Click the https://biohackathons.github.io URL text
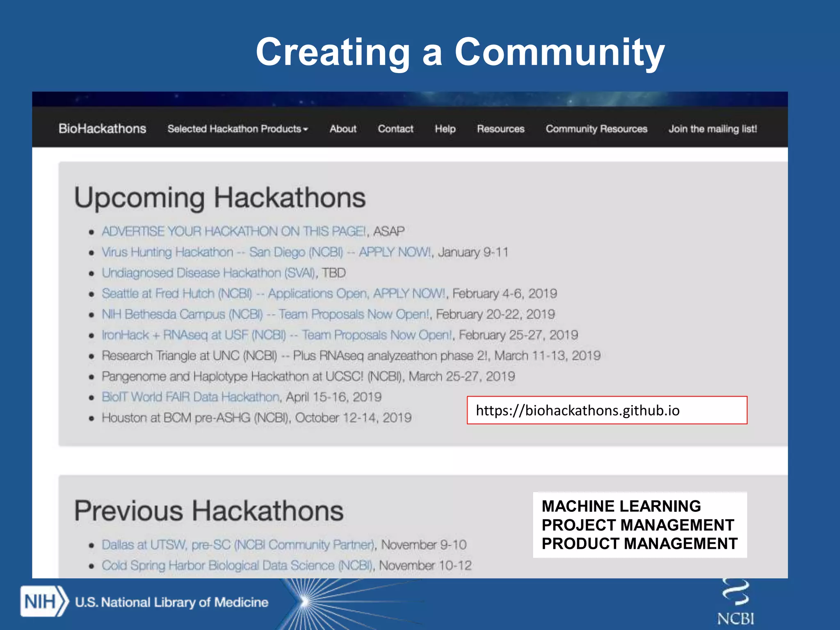This screenshot has height=630, width=840. point(577,410)
